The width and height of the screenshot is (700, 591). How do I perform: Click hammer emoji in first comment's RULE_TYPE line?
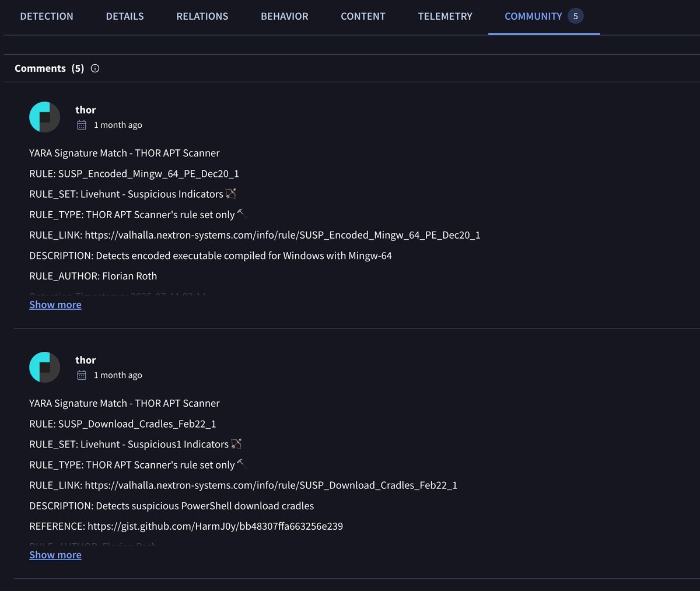coord(242,214)
